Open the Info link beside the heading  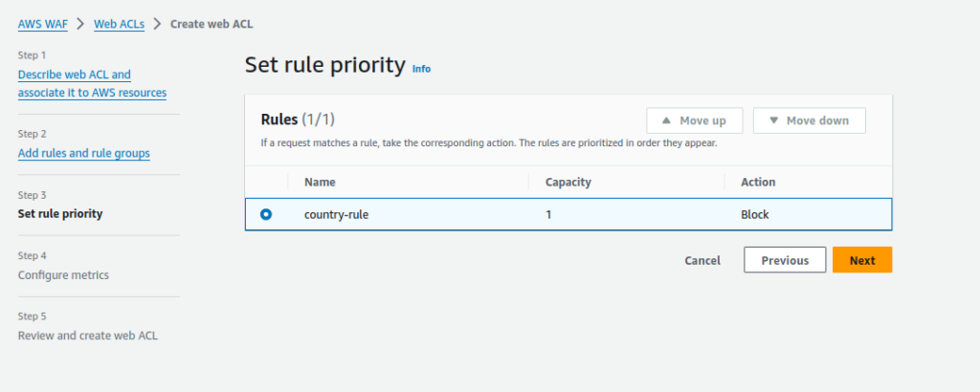pos(421,69)
